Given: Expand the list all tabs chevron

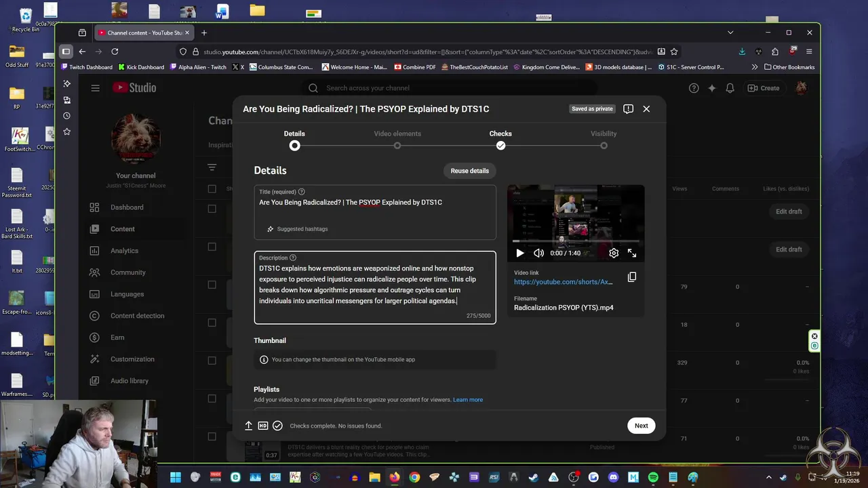Looking at the screenshot, I should (730, 33).
